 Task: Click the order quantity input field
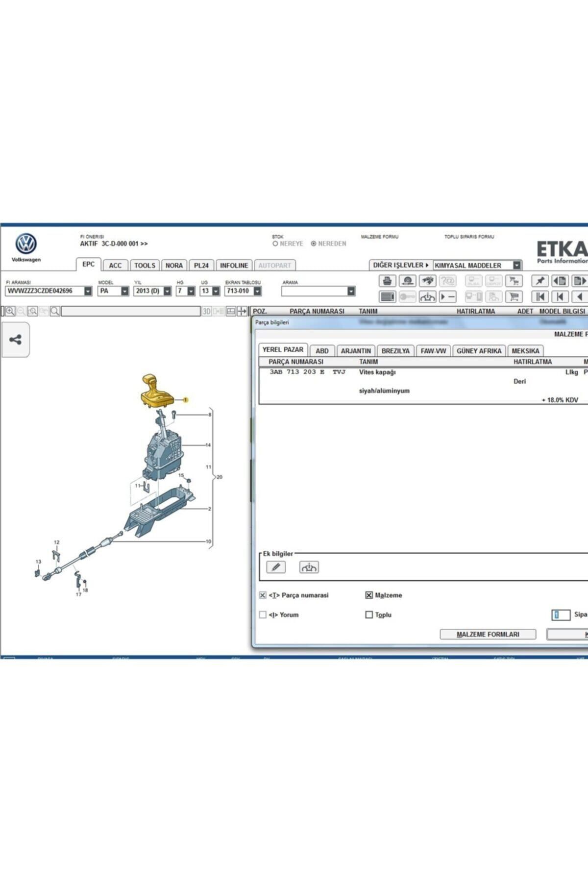point(561,614)
